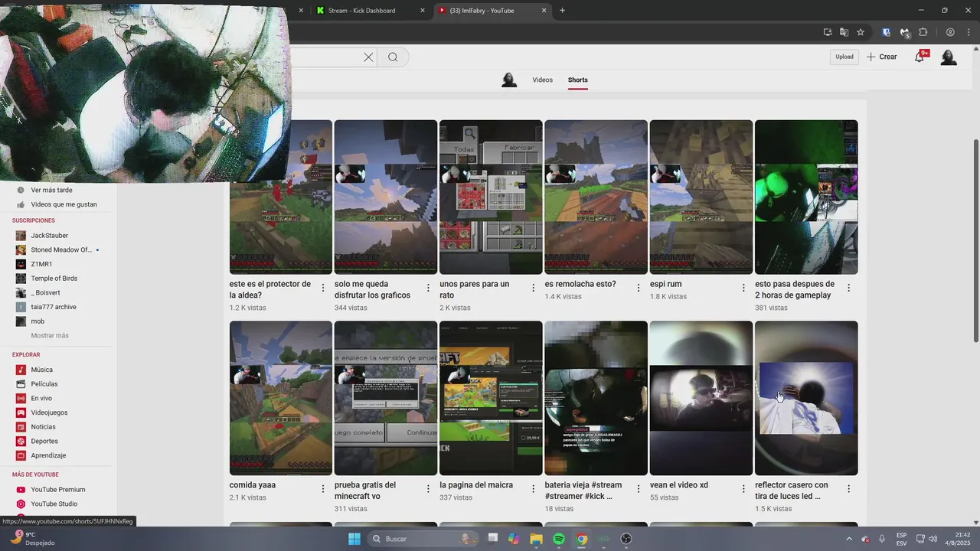Click the Crear button
Image resolution: width=980 pixels, height=551 pixels.
(881, 57)
